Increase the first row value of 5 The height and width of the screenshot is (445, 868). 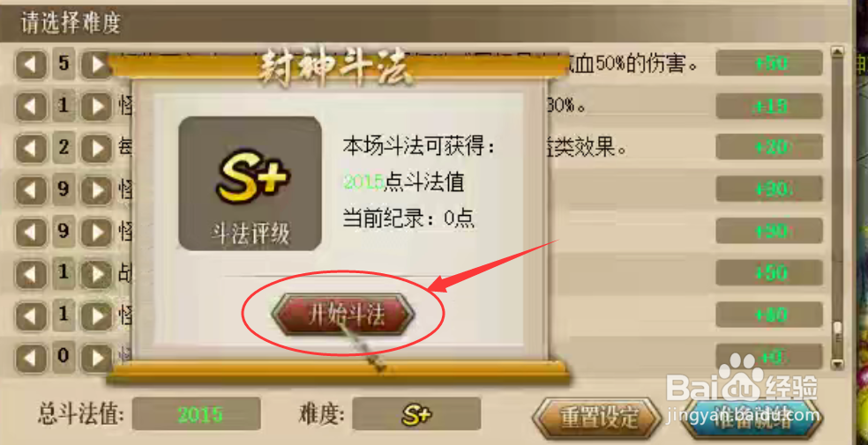[97, 64]
